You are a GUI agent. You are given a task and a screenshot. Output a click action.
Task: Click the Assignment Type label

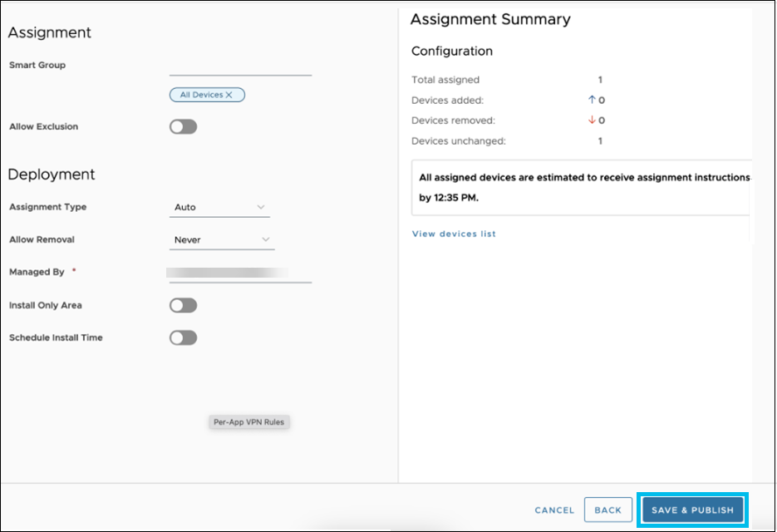[x=47, y=207]
